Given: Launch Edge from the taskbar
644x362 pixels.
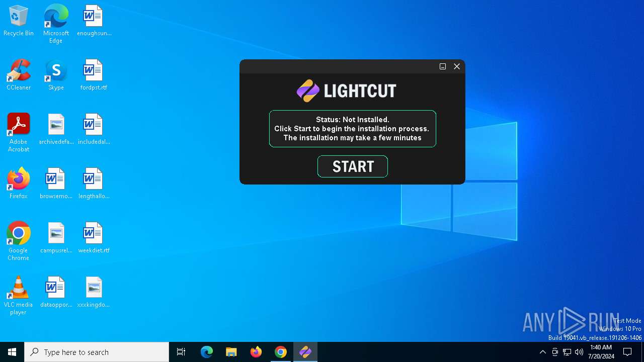Looking at the screenshot, I should (207, 352).
